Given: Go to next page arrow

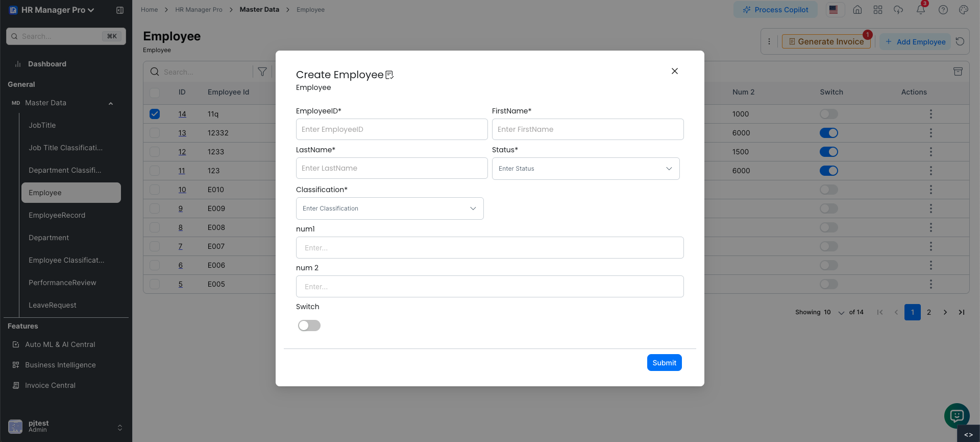Looking at the screenshot, I should [945, 312].
